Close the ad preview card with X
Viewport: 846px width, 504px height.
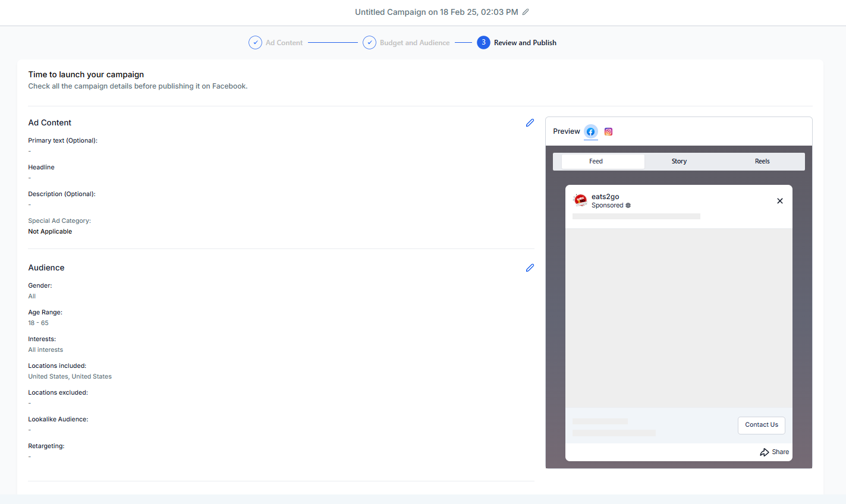pos(780,201)
